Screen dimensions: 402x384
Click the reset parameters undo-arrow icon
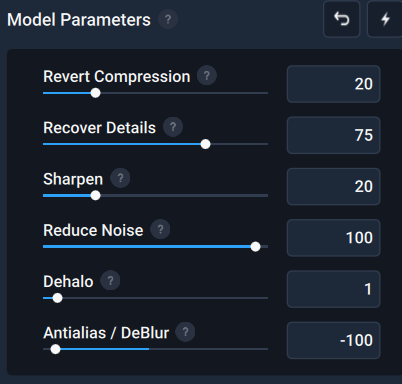[342, 19]
